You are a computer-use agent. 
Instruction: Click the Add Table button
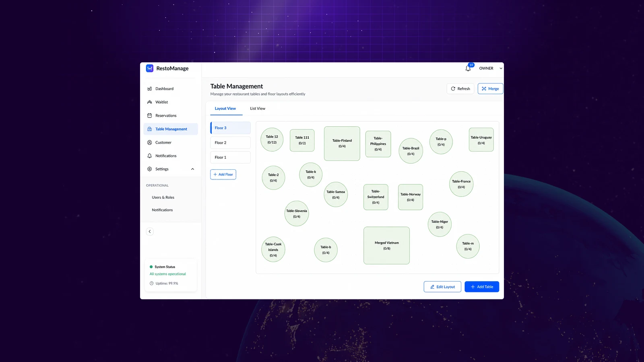(x=482, y=287)
